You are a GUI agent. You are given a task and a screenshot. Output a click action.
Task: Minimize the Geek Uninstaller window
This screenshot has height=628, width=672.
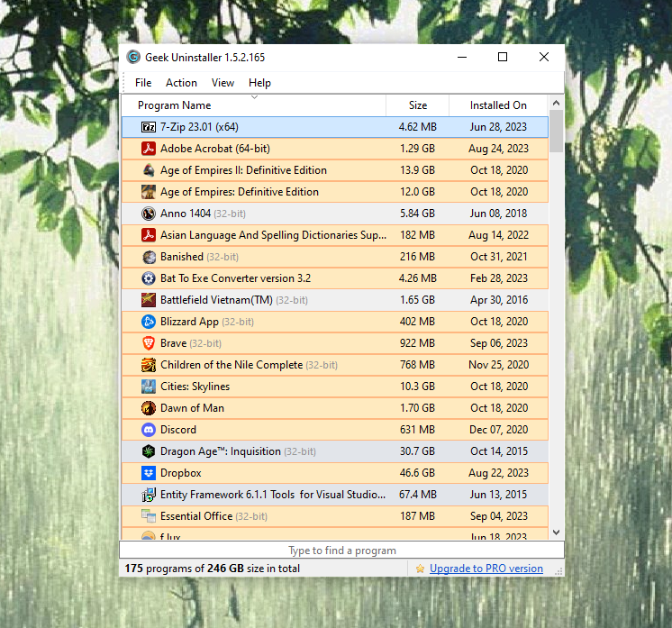point(462,57)
